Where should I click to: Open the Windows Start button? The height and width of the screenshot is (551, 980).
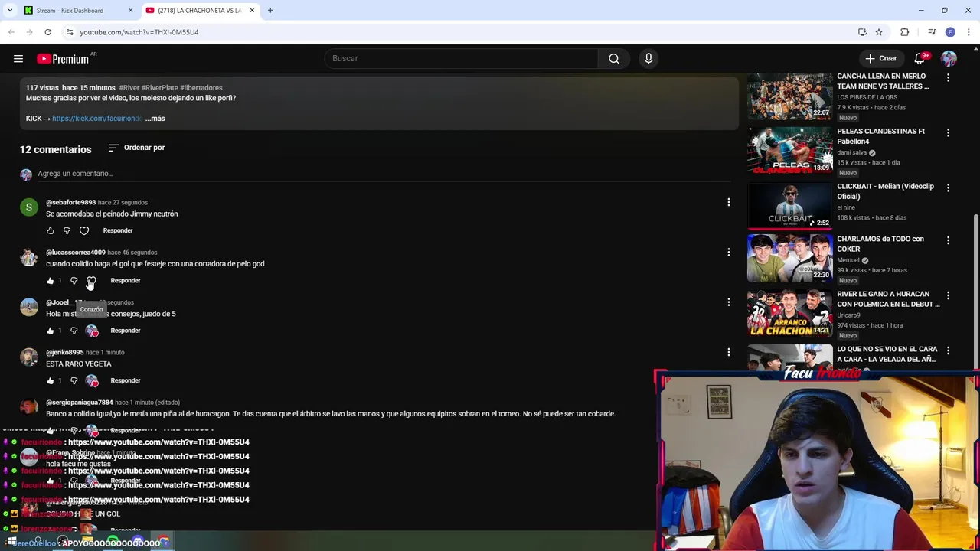coord(11,542)
